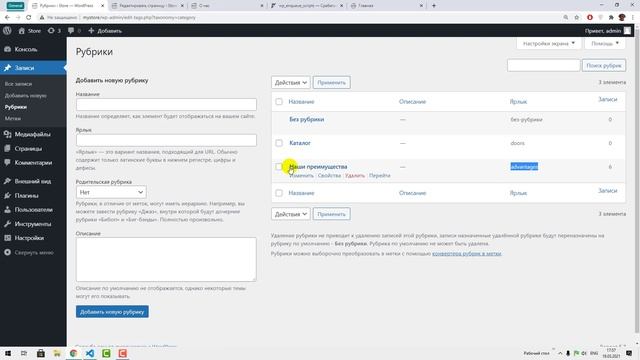Image resolution: width=640 pixels, height=360 pixels.
Task: Select all via footer row checkbox
Action: tap(279, 193)
